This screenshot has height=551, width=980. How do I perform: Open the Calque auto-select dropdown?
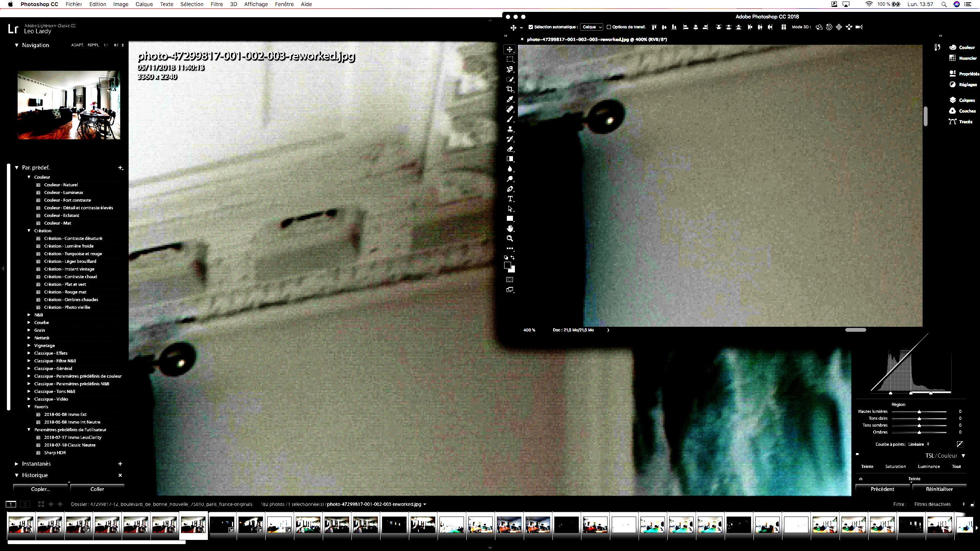[592, 27]
